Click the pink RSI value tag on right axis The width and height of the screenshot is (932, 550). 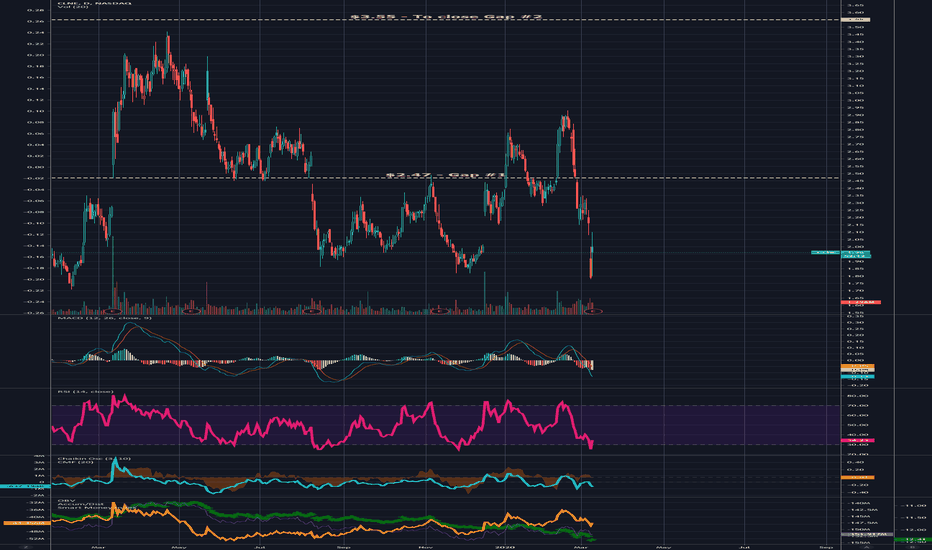click(858, 441)
